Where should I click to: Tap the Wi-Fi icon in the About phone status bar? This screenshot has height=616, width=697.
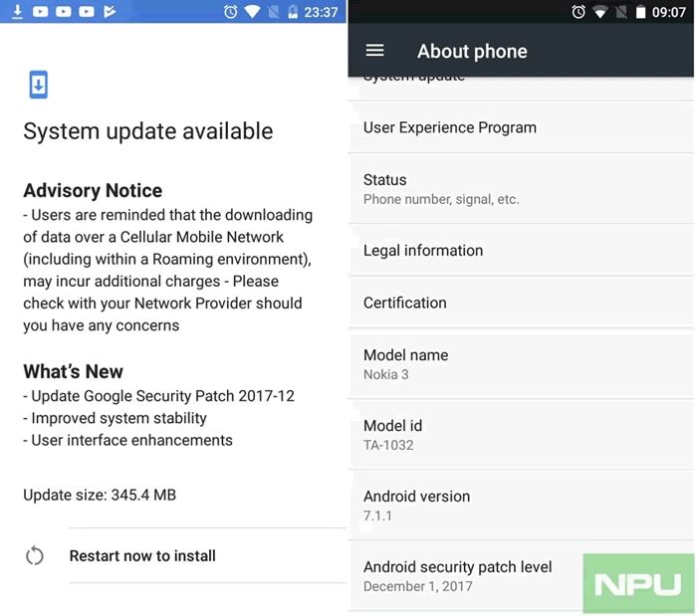point(600,12)
